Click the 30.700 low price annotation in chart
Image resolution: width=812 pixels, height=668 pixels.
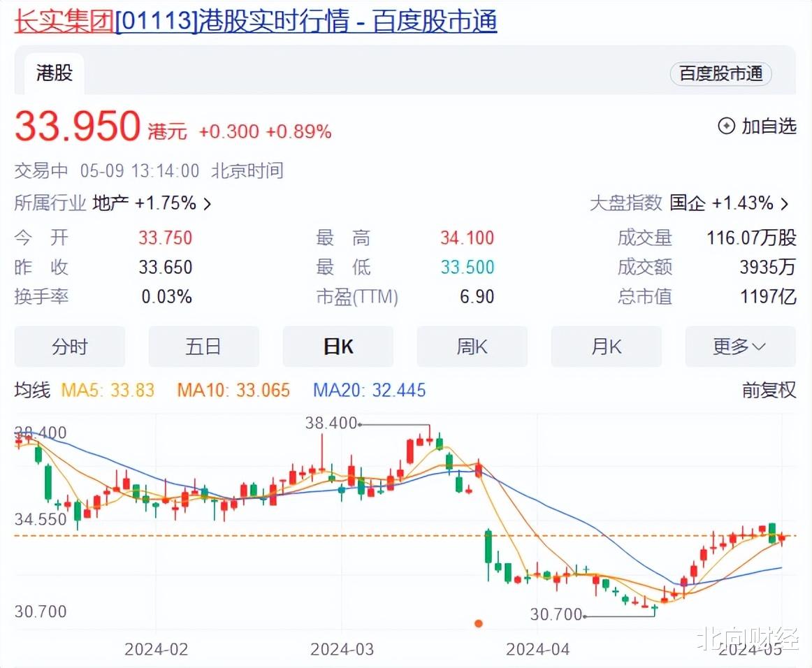pos(556,615)
